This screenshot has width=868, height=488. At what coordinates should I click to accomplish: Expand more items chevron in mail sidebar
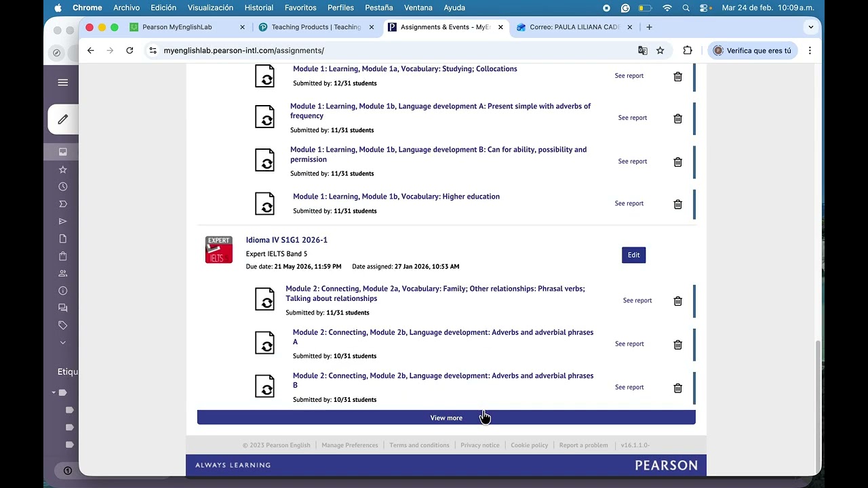[x=63, y=342]
